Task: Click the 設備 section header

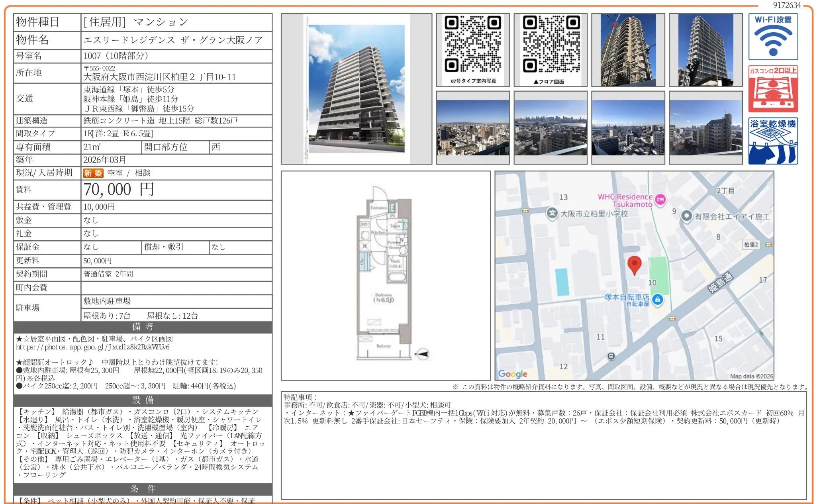Action: pyautogui.click(x=143, y=400)
